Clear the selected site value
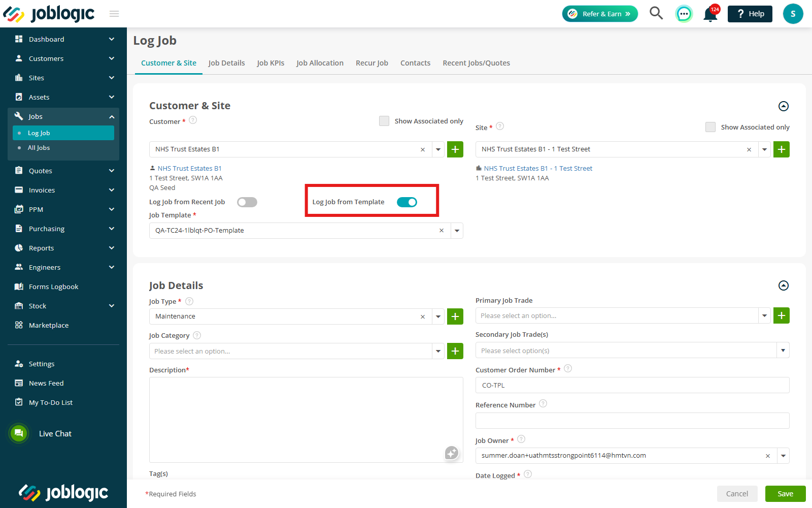This screenshot has width=812, height=508. [749, 149]
